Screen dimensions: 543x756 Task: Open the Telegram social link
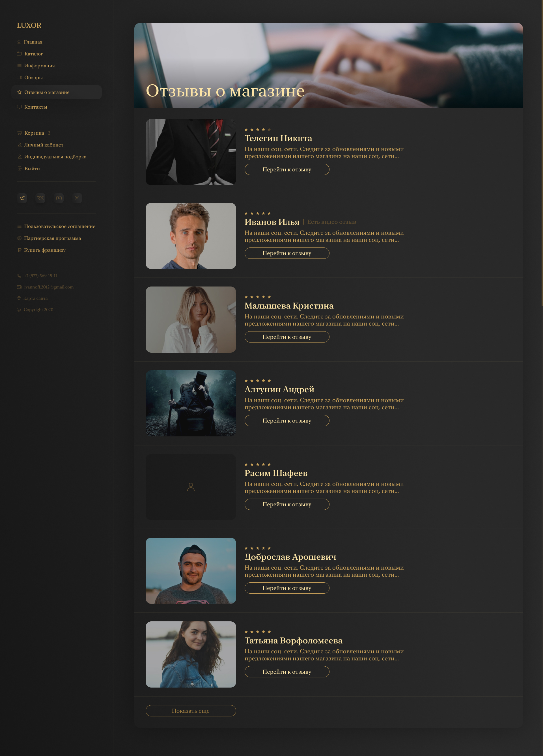click(22, 198)
